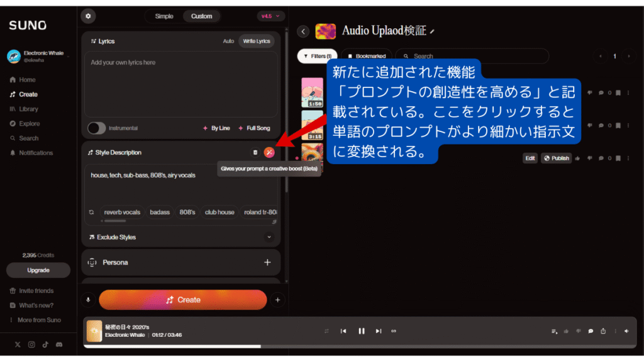Open comments for the playing song
The width and height of the screenshot is (644, 362).
click(591, 331)
